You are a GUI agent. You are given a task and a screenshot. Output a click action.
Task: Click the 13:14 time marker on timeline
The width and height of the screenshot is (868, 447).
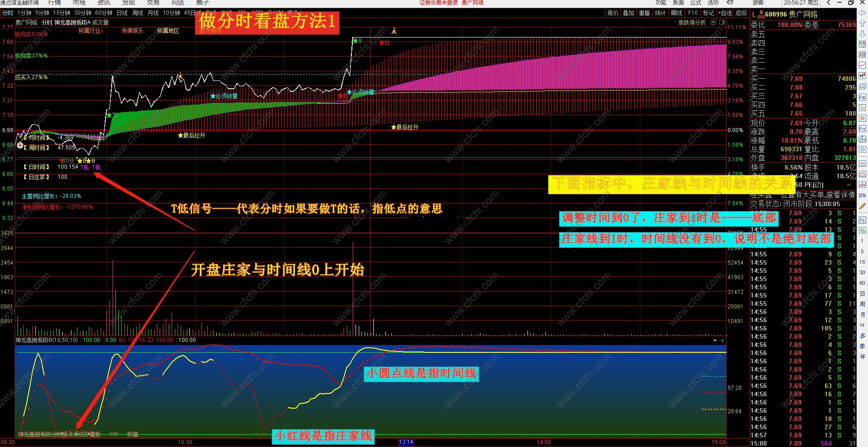(406, 442)
